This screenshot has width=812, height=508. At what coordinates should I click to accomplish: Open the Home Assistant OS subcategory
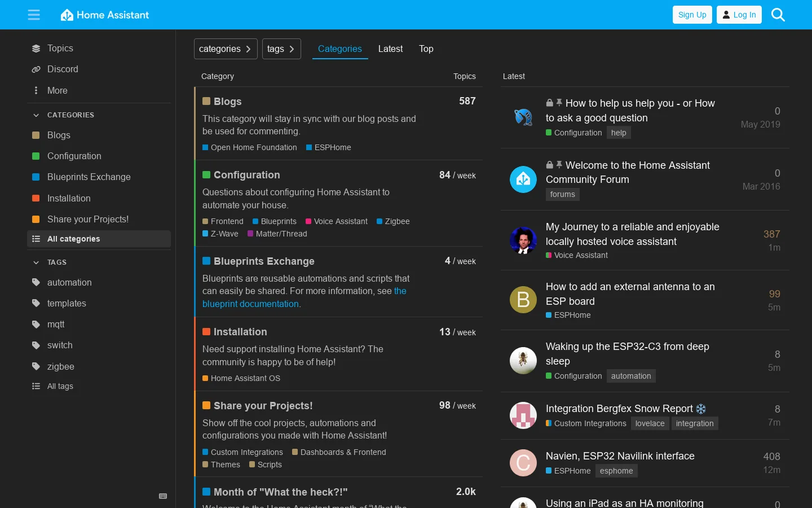point(241,378)
